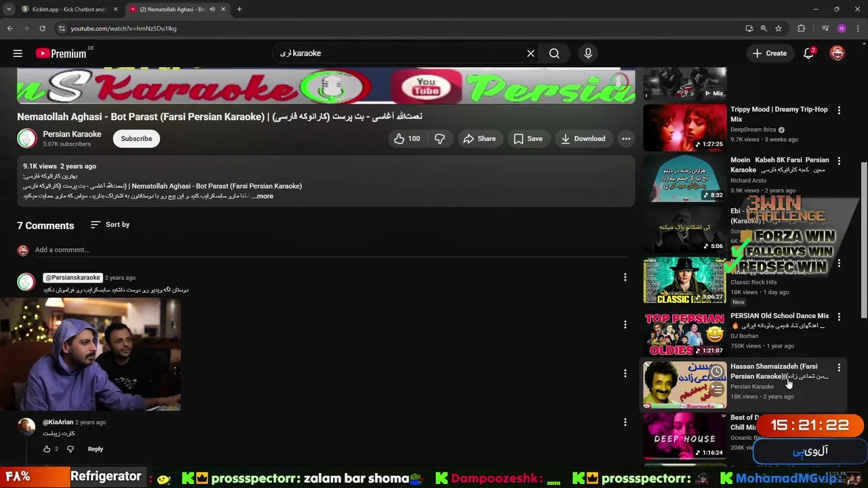Viewport: 868px width, 488px height.
Task: Start voice search with microphone
Action: pyautogui.click(x=588, y=53)
